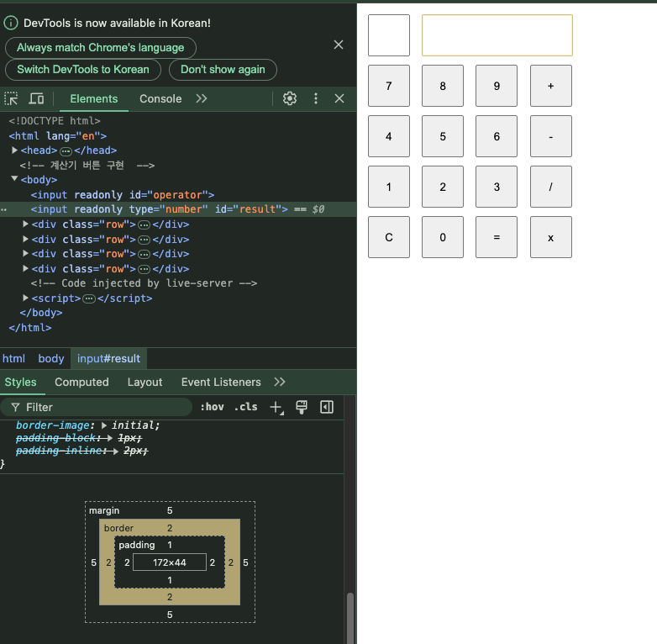Expand padding-inline property value

[x=116, y=451]
